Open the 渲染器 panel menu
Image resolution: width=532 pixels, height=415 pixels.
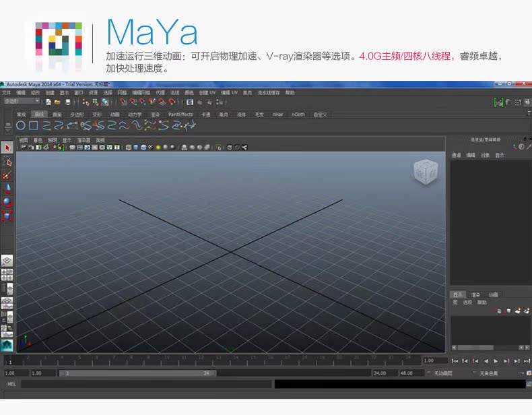84,140
